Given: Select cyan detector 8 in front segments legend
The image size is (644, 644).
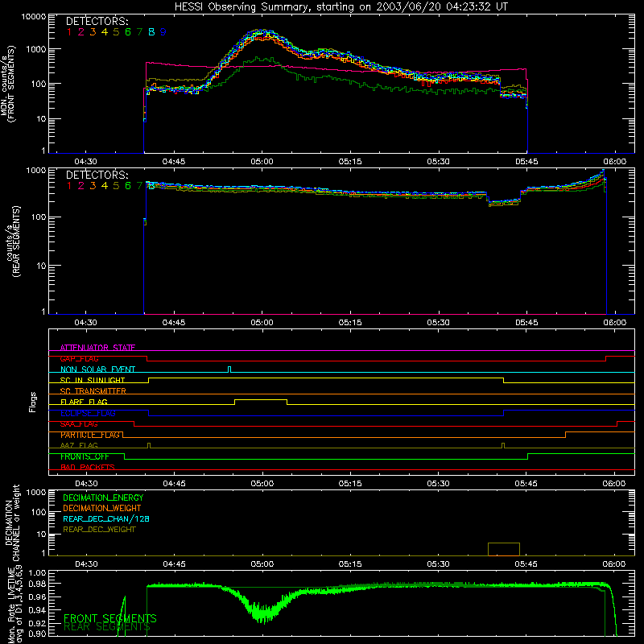Looking at the screenshot, I should 151,32.
